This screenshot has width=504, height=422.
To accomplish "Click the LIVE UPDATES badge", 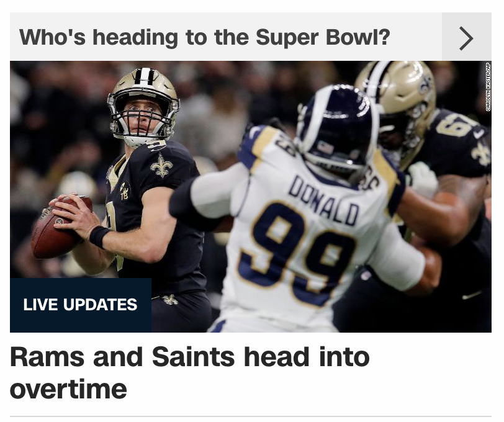I will click(80, 304).
